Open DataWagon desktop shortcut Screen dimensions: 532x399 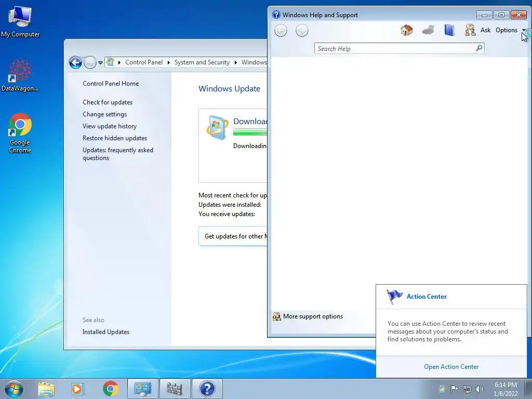(20, 75)
